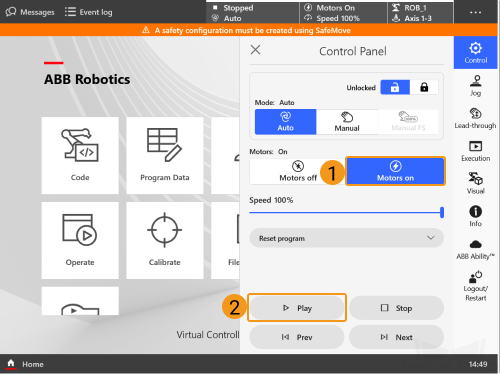The width and height of the screenshot is (500, 374).
Task: Open the Calibrate tile
Action: pyautogui.click(x=165, y=240)
